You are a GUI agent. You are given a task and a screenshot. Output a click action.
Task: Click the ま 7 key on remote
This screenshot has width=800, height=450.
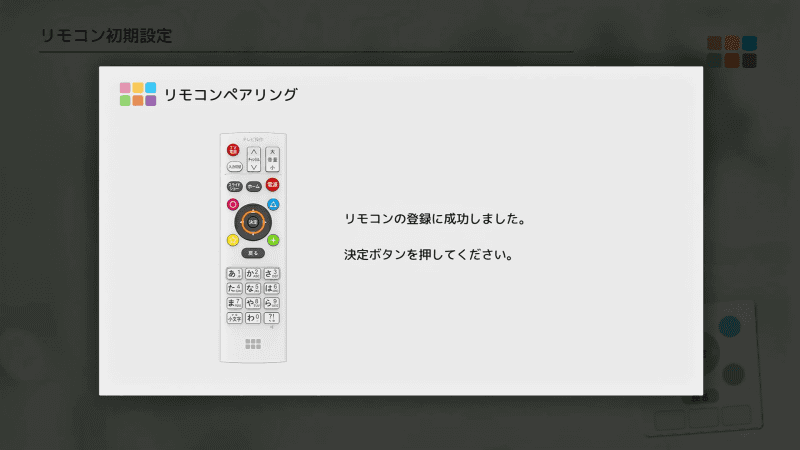(x=234, y=303)
